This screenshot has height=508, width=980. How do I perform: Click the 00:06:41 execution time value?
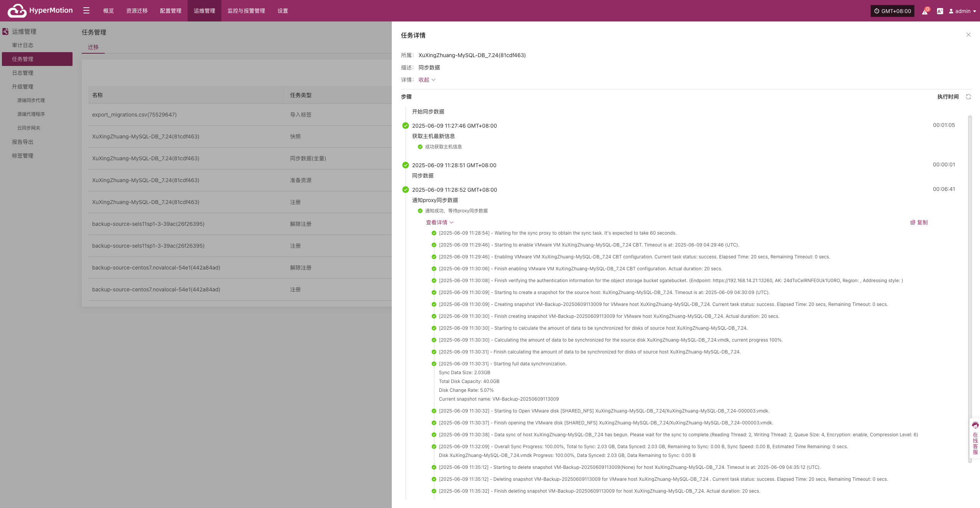click(944, 189)
